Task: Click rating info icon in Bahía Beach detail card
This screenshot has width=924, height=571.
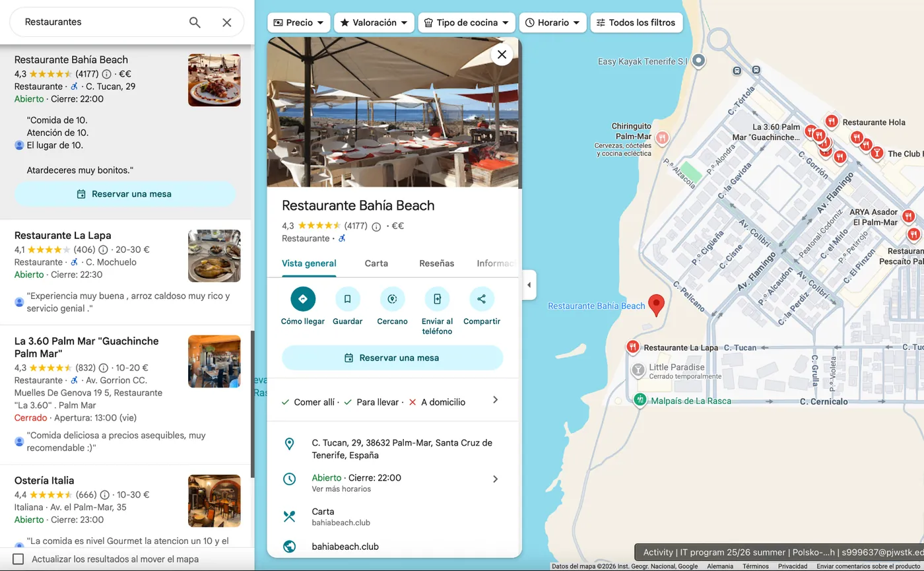Action: 376,226
